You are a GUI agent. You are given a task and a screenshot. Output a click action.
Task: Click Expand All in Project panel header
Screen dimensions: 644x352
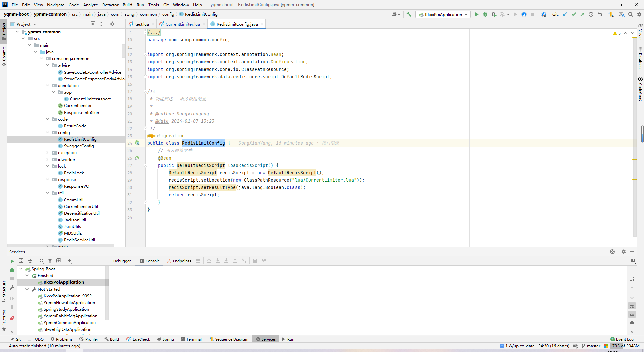[x=93, y=24]
